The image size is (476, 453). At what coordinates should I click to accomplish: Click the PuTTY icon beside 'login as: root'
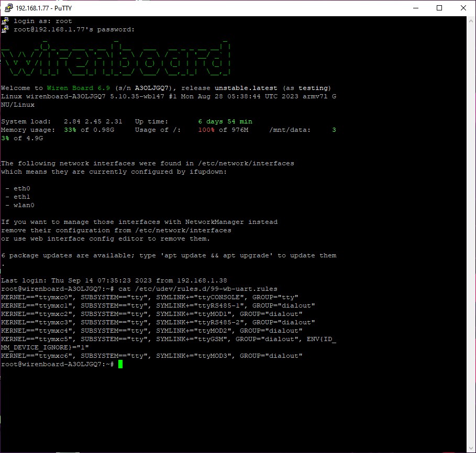tap(5, 21)
